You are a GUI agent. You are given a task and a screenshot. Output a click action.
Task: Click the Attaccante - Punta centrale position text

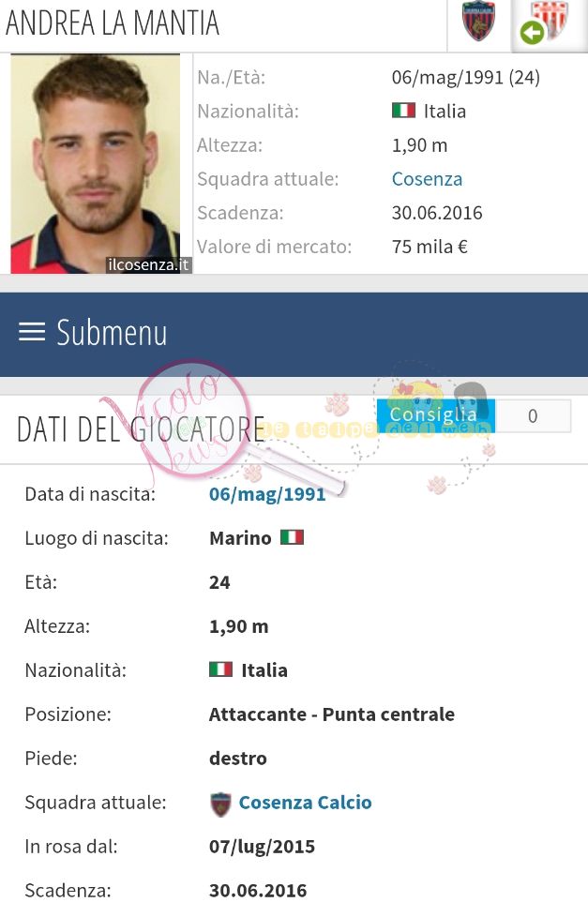click(x=332, y=714)
